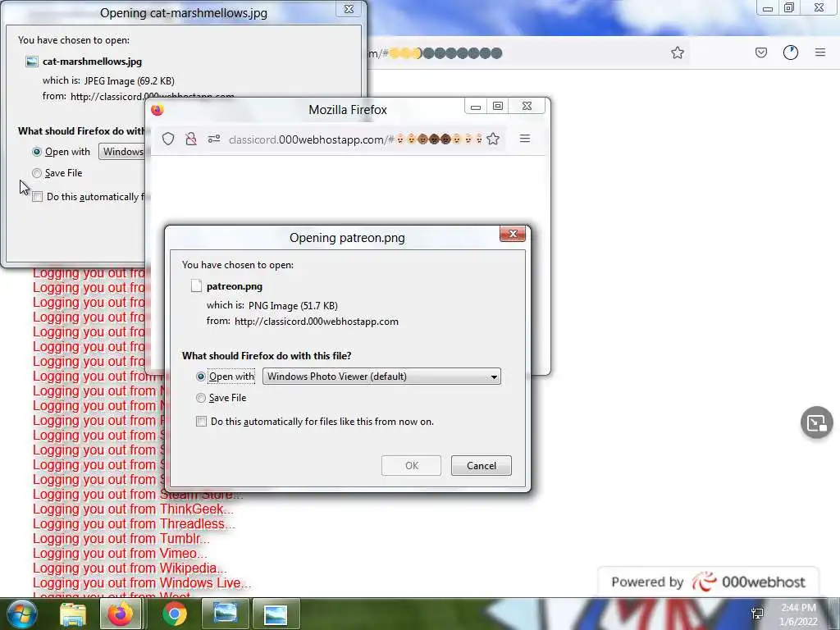840x630 pixels.
Task: Bookmark page with star icon in popup window
Action: click(493, 139)
